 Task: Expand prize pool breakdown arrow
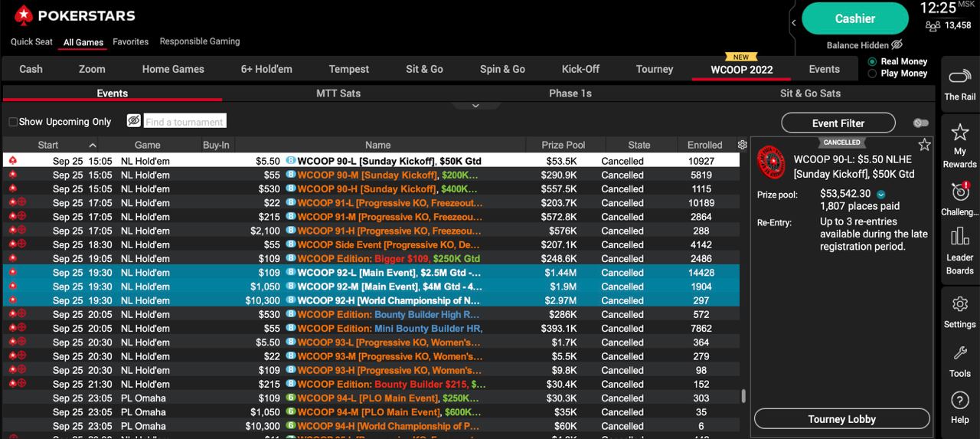(x=881, y=195)
